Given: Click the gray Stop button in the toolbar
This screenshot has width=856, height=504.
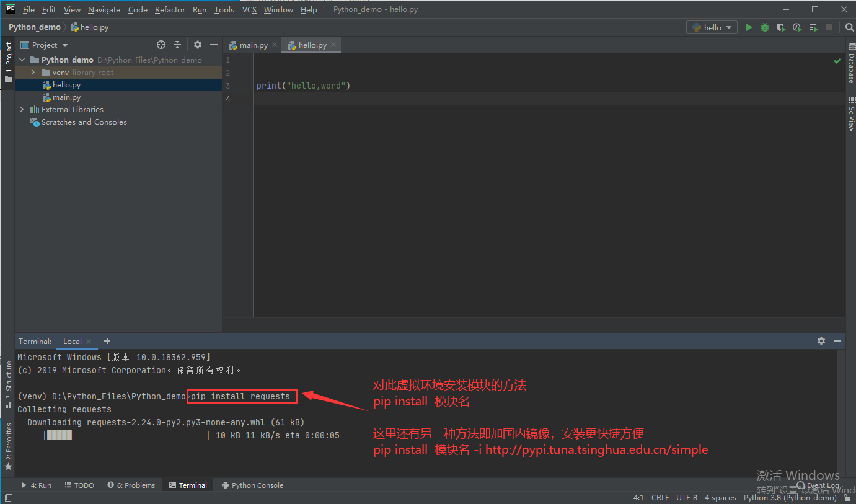Looking at the screenshot, I should point(829,27).
